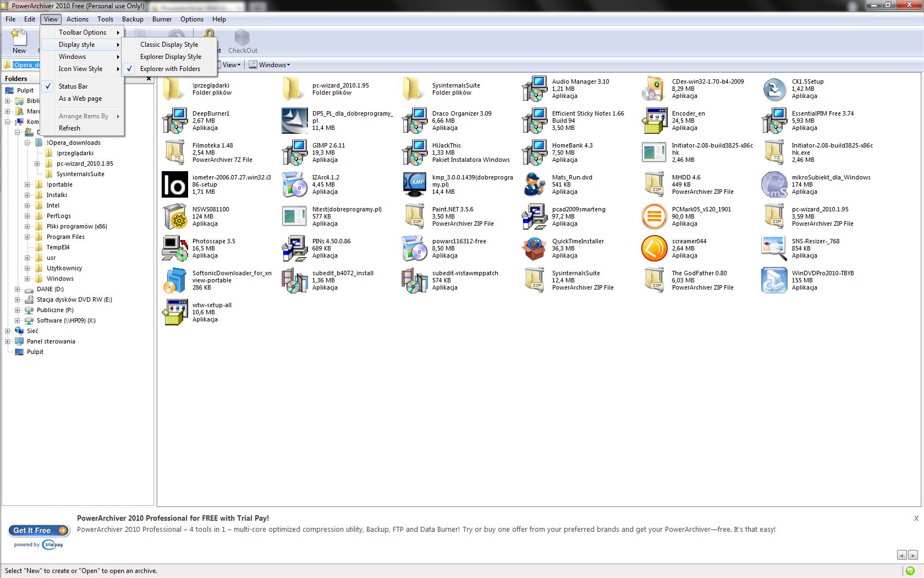Image resolution: width=924 pixels, height=578 pixels.
Task: Open the View dropdown beside Windows
Action: [232, 65]
